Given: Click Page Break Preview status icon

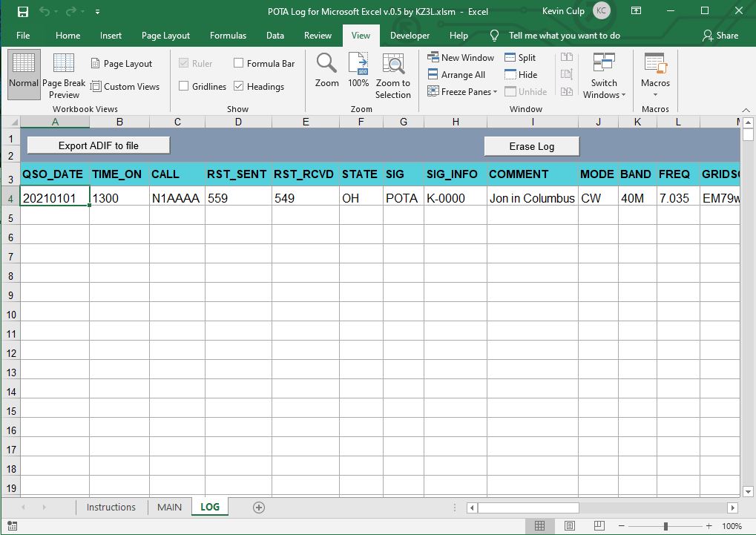Looking at the screenshot, I should pos(599,526).
